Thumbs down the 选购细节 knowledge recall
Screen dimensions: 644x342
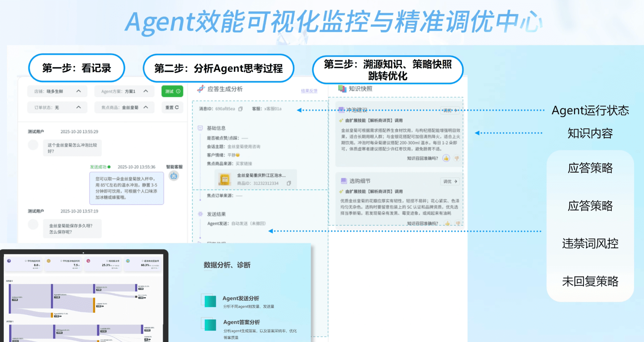point(458,223)
